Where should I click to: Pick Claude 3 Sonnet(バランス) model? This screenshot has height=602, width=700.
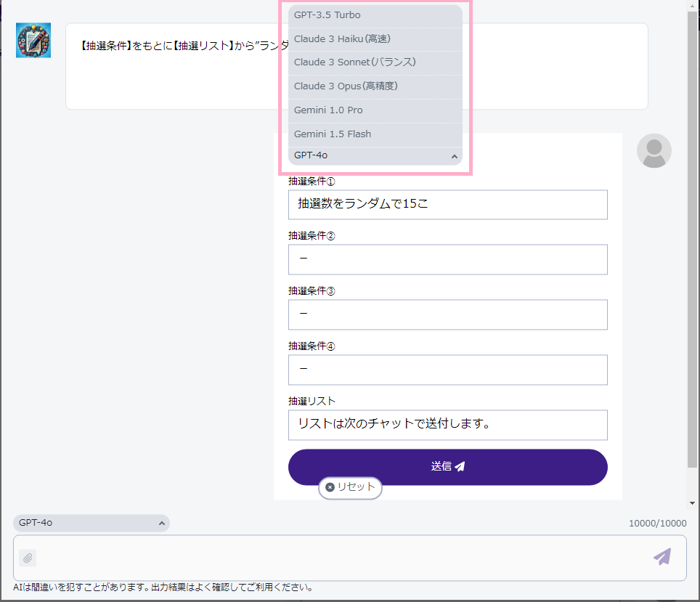click(x=375, y=63)
